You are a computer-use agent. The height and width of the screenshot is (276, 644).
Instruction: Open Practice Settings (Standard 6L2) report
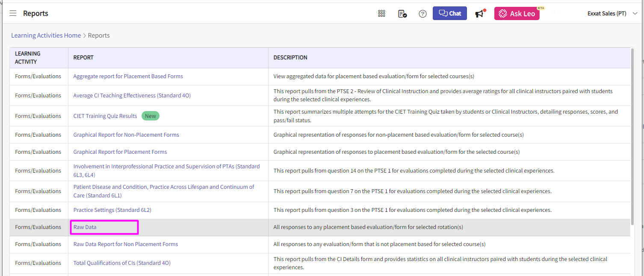pos(112,210)
